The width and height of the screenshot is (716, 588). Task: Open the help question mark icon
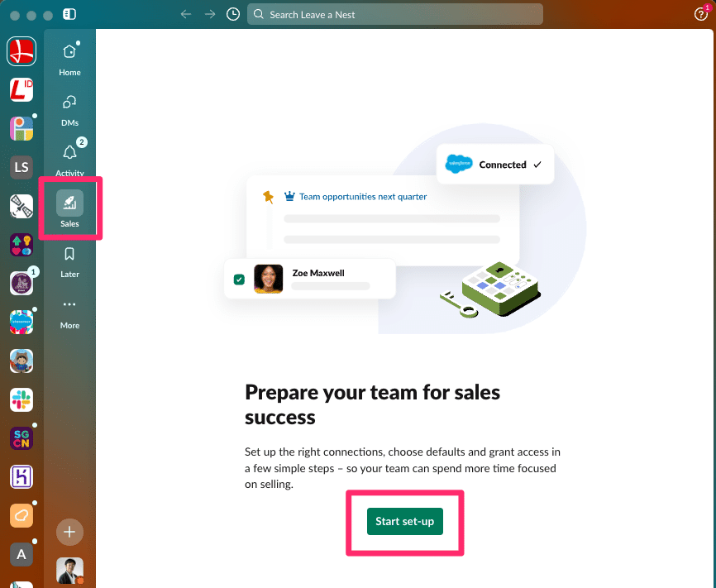pos(700,14)
